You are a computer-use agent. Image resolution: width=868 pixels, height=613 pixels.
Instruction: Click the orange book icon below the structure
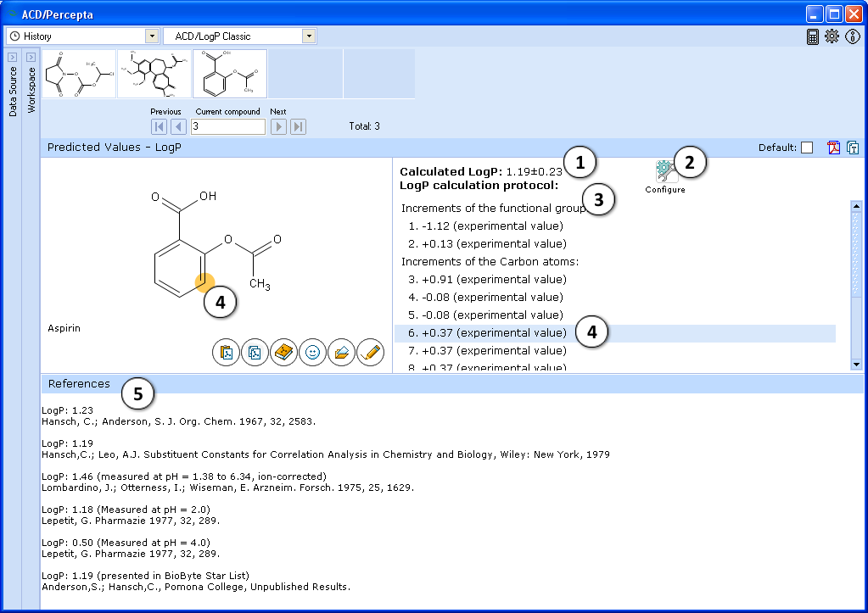tap(283, 352)
